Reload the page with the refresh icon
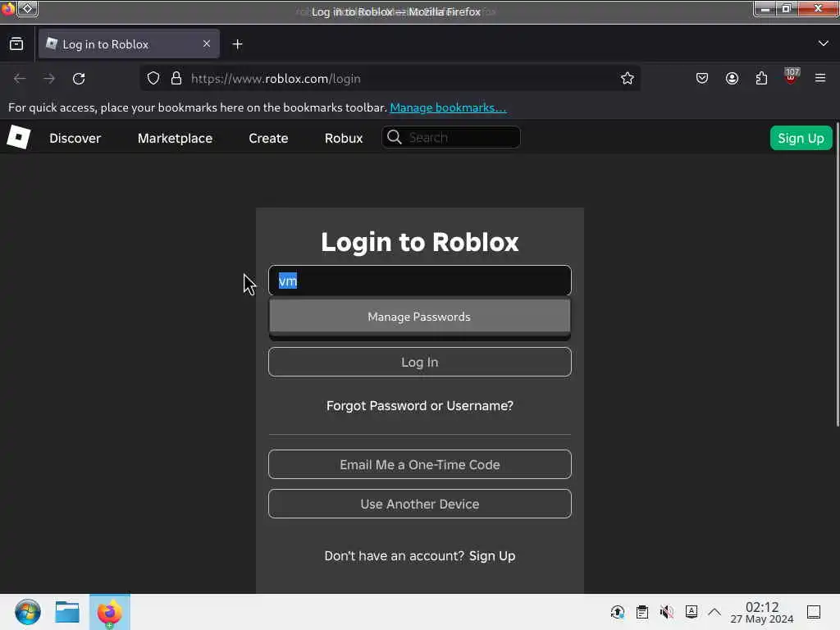The width and height of the screenshot is (840, 630). [x=79, y=79]
